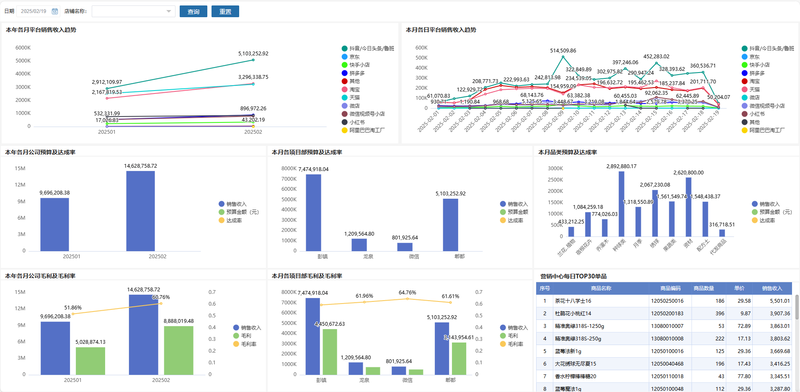
Task: Toggle 预算金额 legend in 本月品类预算及达成率 chart
Action: (771, 212)
